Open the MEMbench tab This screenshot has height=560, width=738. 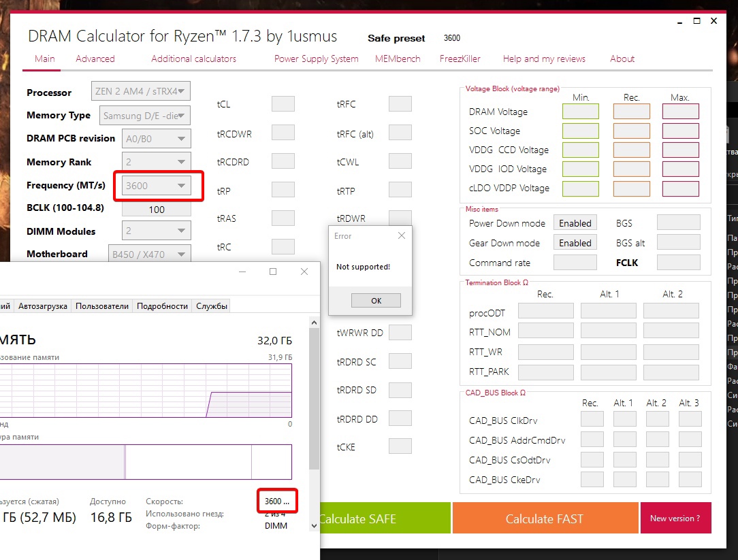(398, 59)
